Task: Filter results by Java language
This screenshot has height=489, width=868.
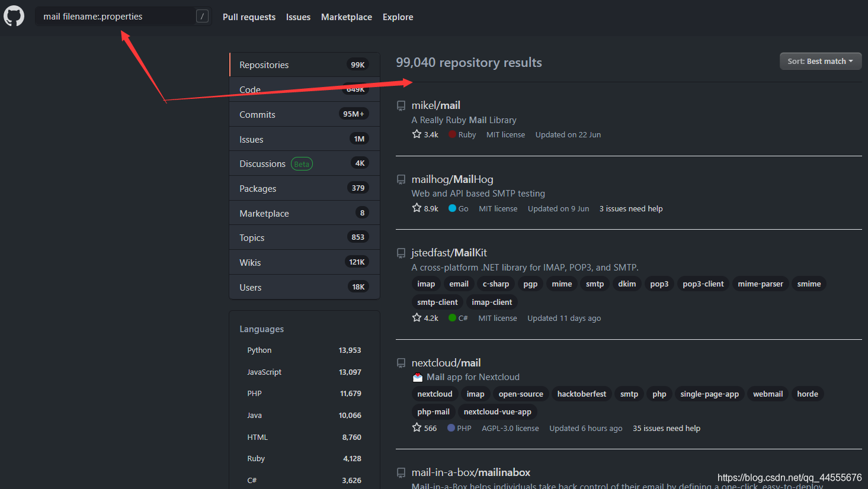Action: pos(304,416)
